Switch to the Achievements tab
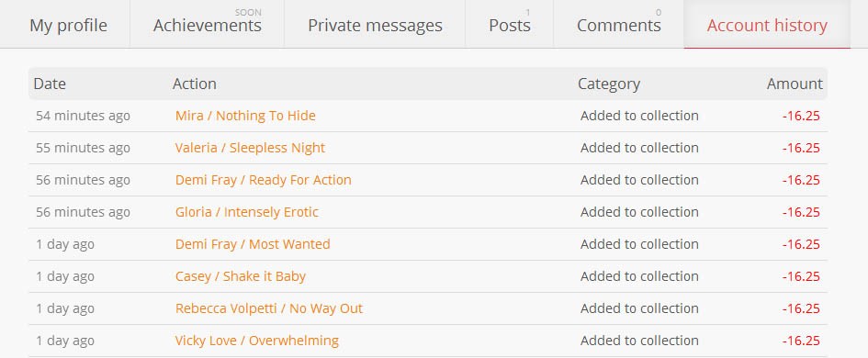Image resolution: width=868 pixels, height=358 pixels. [x=207, y=26]
